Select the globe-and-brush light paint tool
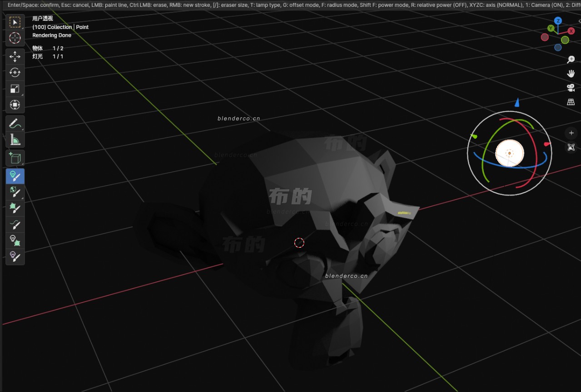The width and height of the screenshot is (581, 392). tap(15, 192)
